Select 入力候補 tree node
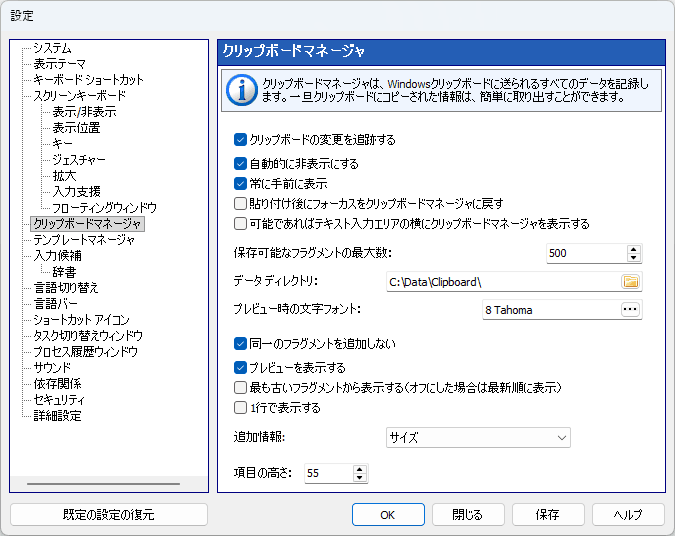 pyautogui.click(x=57, y=256)
